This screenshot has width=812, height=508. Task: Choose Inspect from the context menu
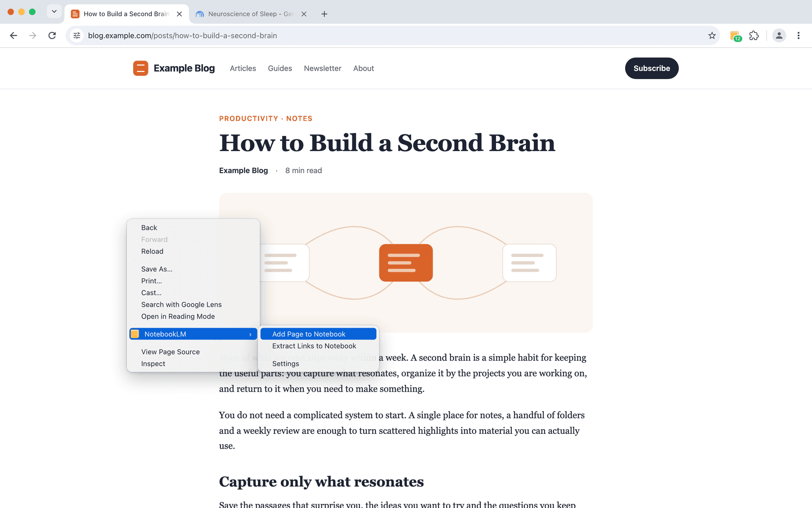[193, 364]
